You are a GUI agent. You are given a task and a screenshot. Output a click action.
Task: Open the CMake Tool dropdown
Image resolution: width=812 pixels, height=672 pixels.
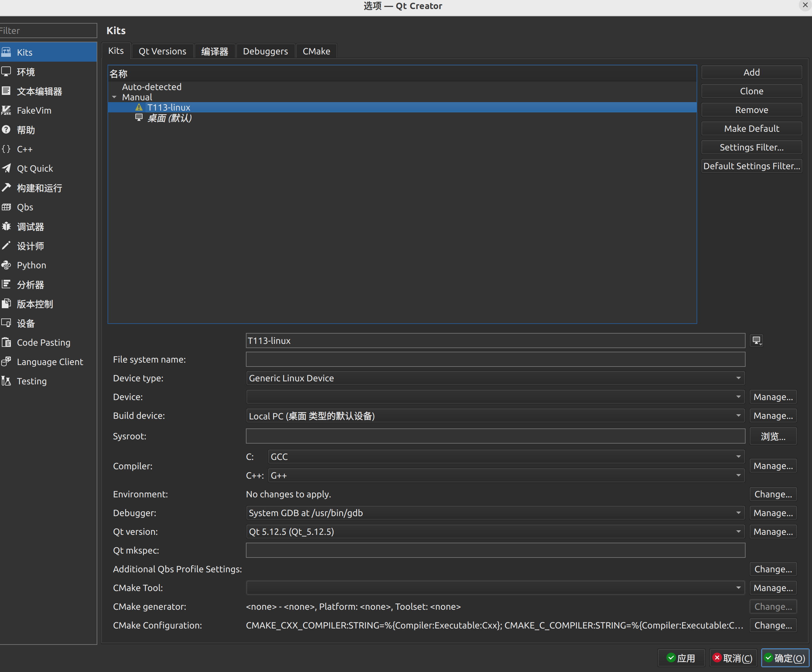click(x=495, y=588)
